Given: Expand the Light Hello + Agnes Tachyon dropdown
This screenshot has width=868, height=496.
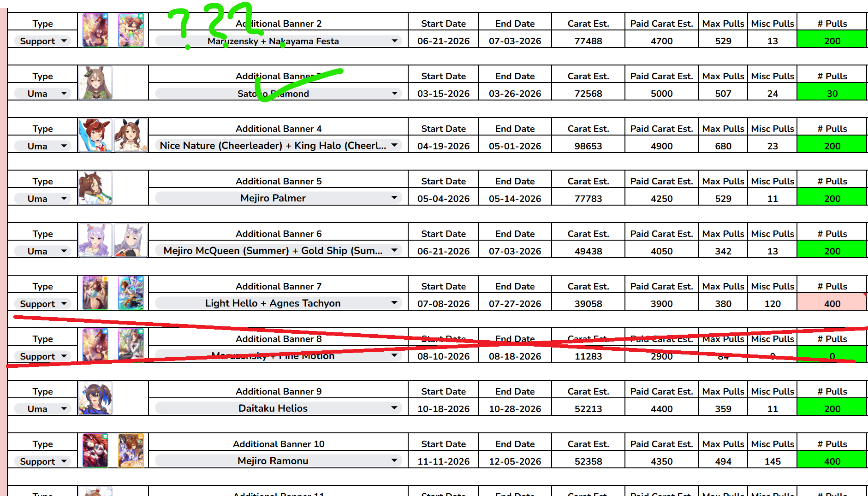Looking at the screenshot, I should pyautogui.click(x=278, y=303).
